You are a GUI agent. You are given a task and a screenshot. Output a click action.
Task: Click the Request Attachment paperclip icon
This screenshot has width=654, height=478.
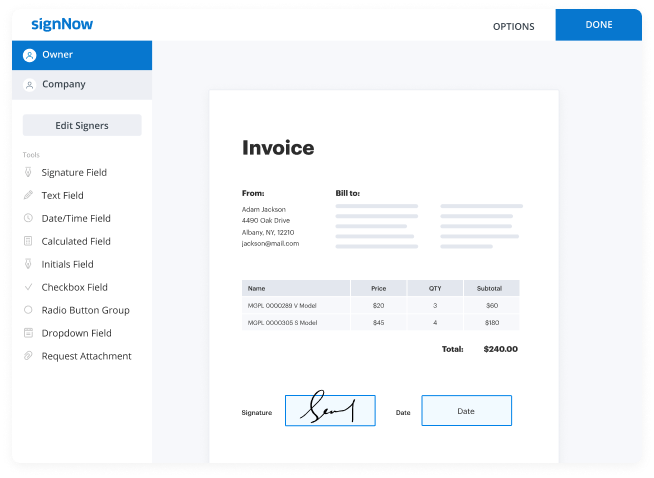tap(28, 357)
